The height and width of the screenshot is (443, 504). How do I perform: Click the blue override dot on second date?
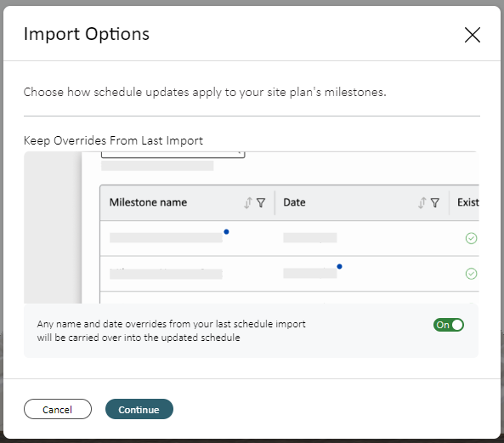click(339, 266)
